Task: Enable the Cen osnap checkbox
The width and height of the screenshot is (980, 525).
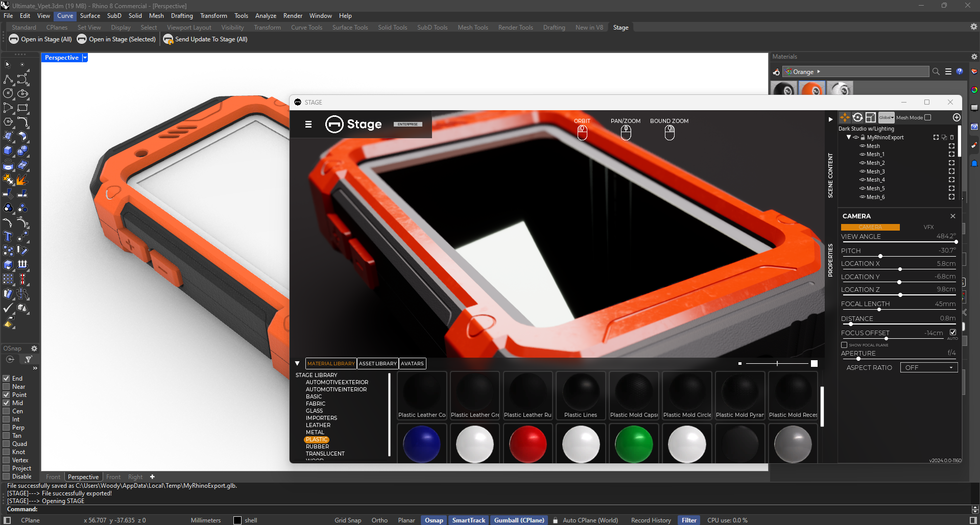Action: (7, 411)
